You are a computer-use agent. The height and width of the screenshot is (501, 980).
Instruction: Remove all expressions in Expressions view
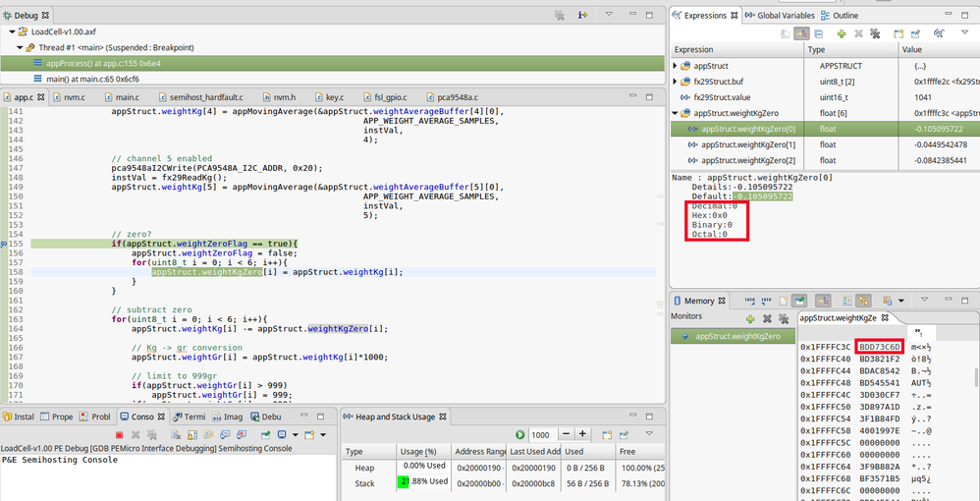(875, 33)
